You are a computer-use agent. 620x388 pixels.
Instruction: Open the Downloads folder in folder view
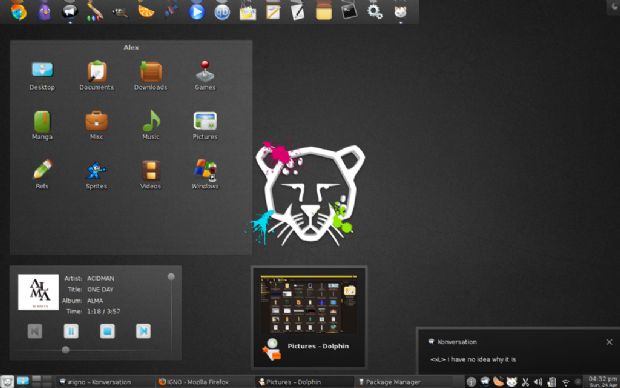(151, 76)
